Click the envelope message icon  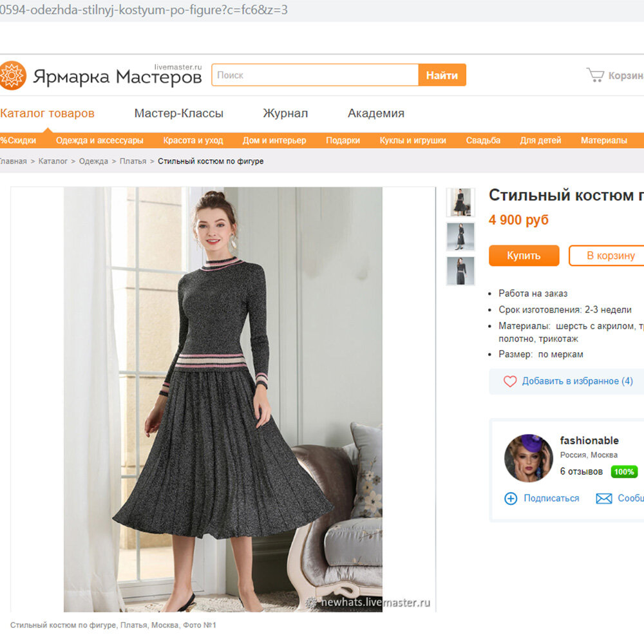(604, 498)
